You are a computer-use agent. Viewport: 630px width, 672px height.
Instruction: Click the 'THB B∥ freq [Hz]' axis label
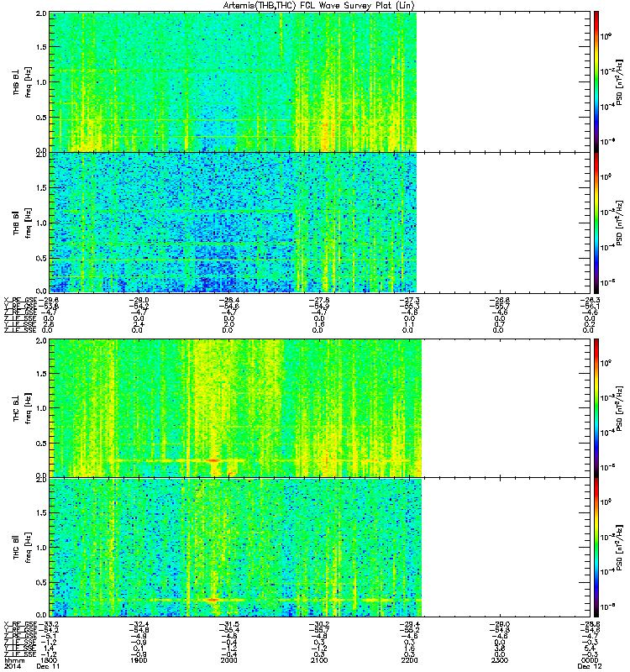coord(22,223)
